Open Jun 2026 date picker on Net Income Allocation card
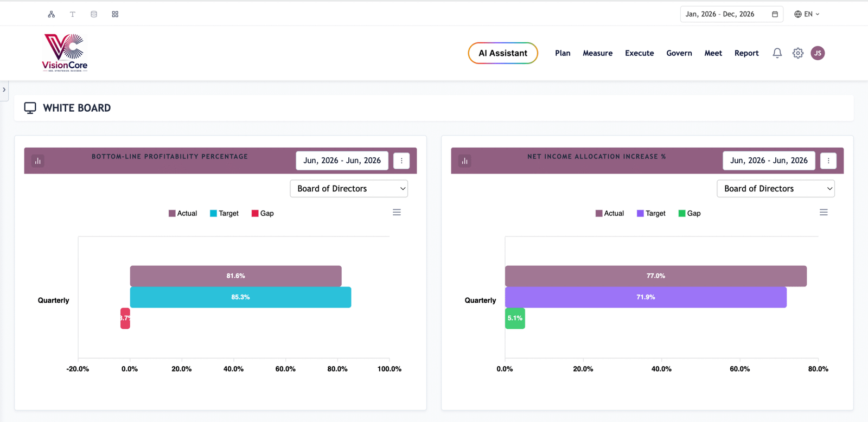 point(769,161)
